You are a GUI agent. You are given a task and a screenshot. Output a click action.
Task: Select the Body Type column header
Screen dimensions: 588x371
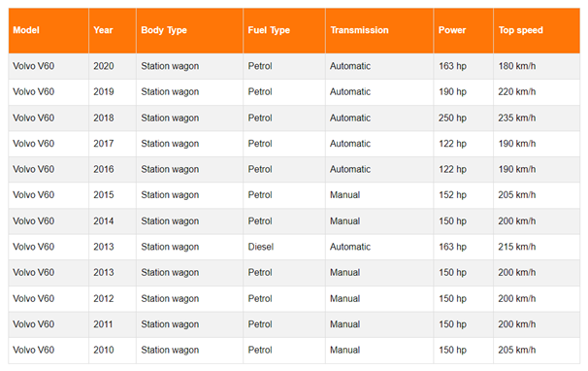(x=190, y=30)
